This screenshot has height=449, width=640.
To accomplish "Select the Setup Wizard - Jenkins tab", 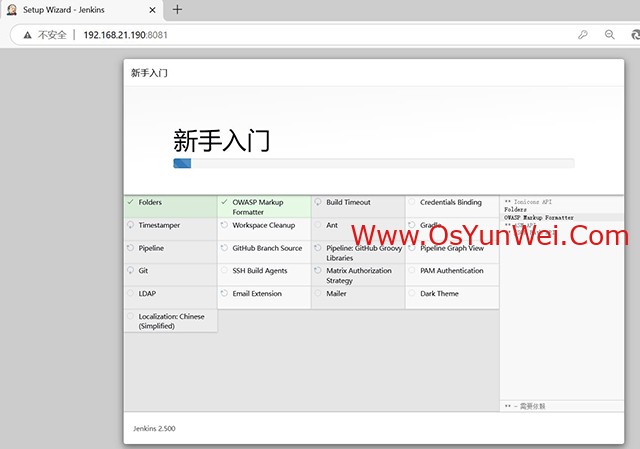I will pyautogui.click(x=82, y=10).
